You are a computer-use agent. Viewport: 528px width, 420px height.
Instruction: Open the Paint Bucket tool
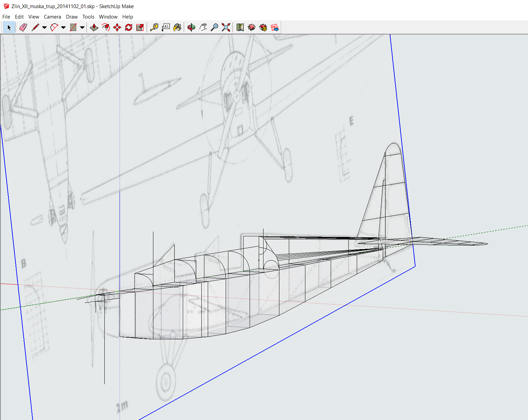[177, 27]
